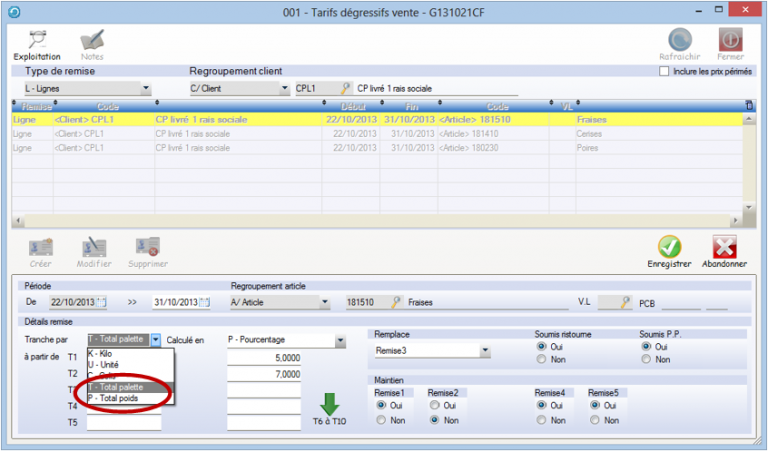The height and width of the screenshot is (452, 768).
Task: Click the T1 value field showing 5,0000
Action: click(x=264, y=357)
